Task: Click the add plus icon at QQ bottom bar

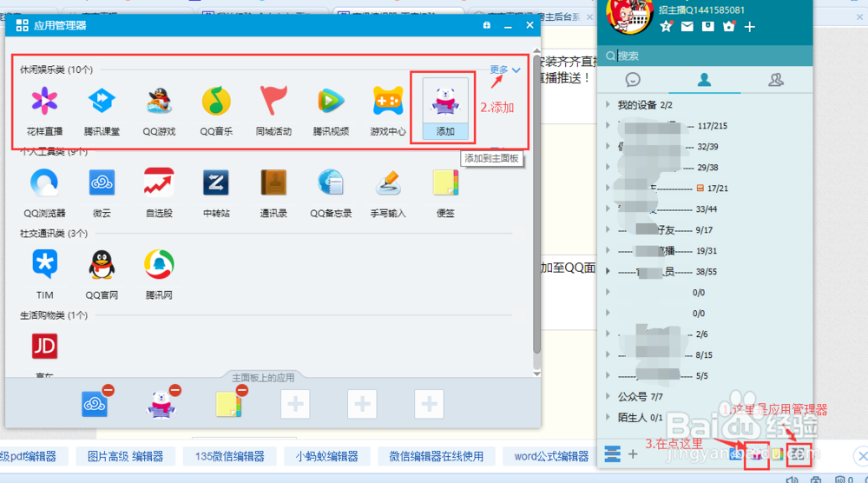Action: pos(633,454)
